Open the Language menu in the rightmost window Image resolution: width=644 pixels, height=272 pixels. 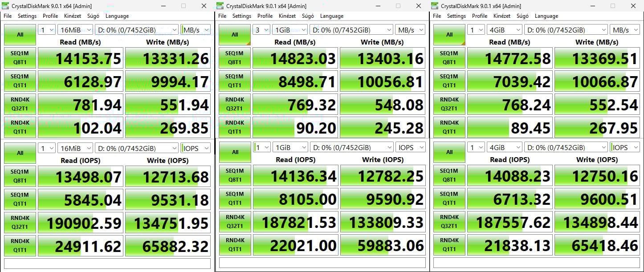(x=546, y=16)
